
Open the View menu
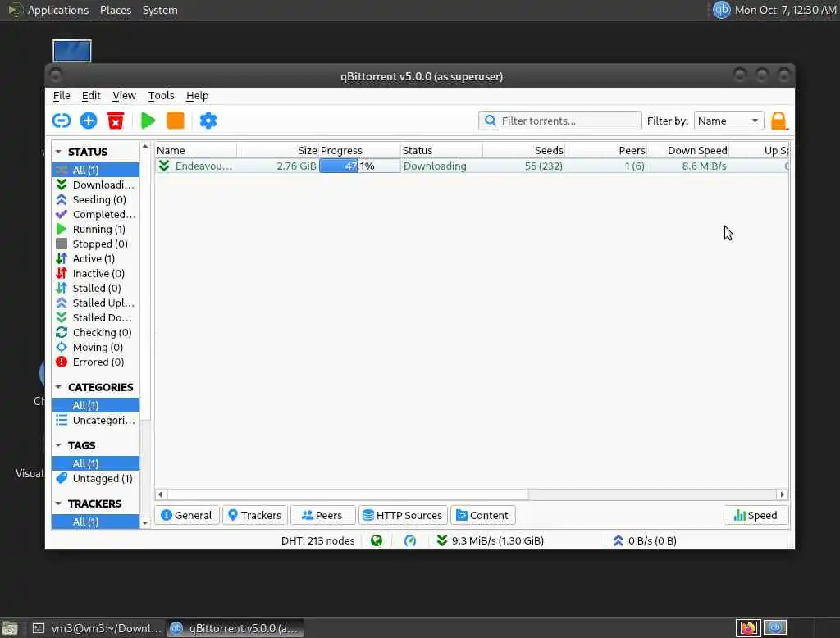124,95
